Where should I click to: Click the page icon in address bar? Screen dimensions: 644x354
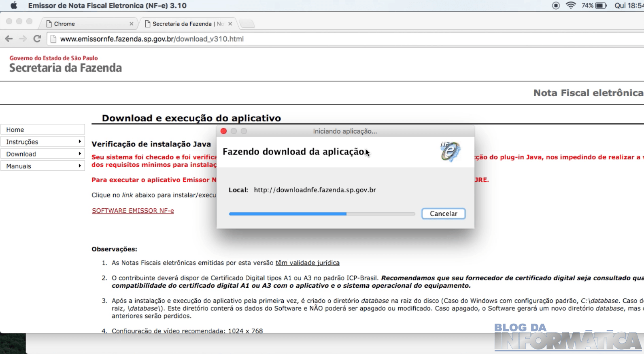tap(53, 39)
